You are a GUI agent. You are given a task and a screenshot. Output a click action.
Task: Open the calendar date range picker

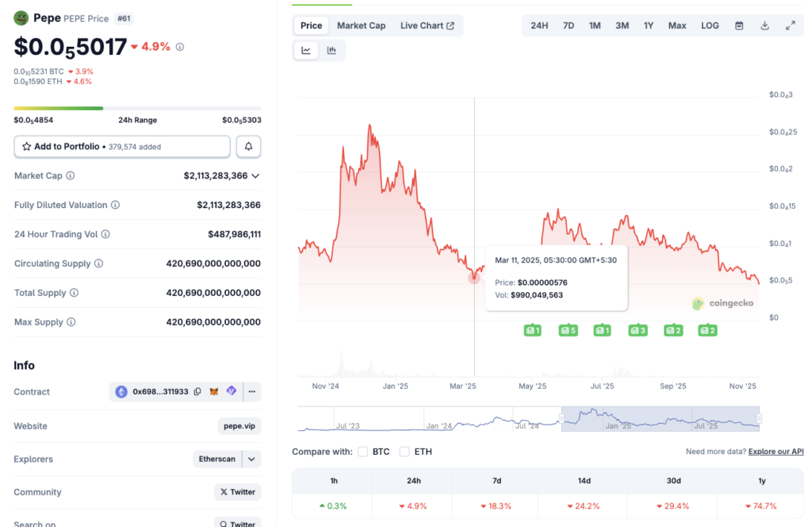click(739, 25)
